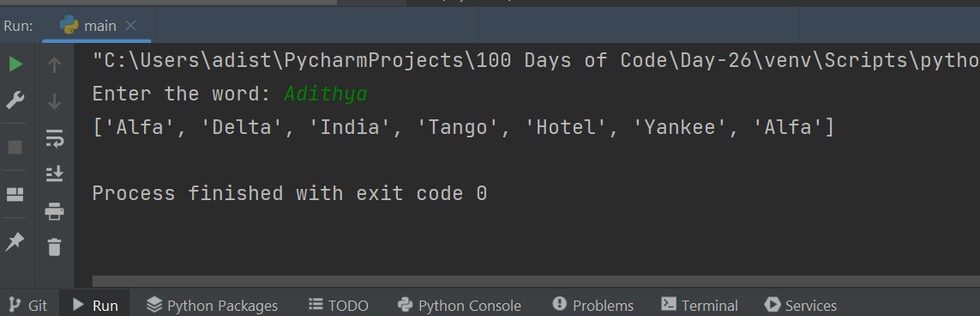Stop the process with the square icon
This screenshot has width=980, height=316.
15,147
